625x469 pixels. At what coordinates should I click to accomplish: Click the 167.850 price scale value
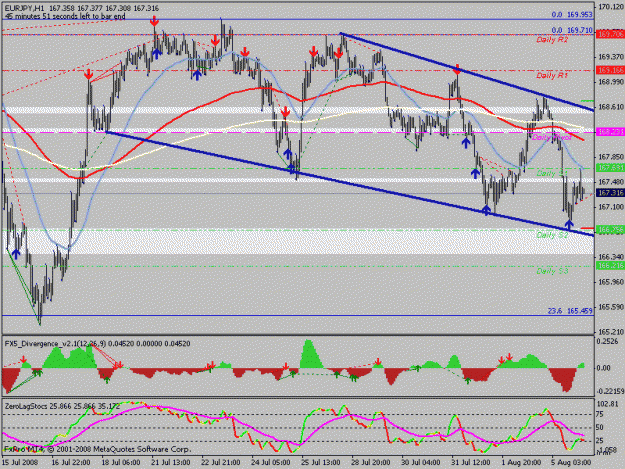pos(611,157)
